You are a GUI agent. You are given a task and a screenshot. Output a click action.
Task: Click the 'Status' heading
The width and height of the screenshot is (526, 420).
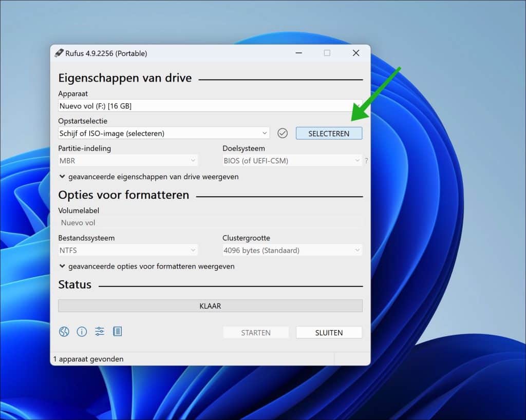(75, 284)
